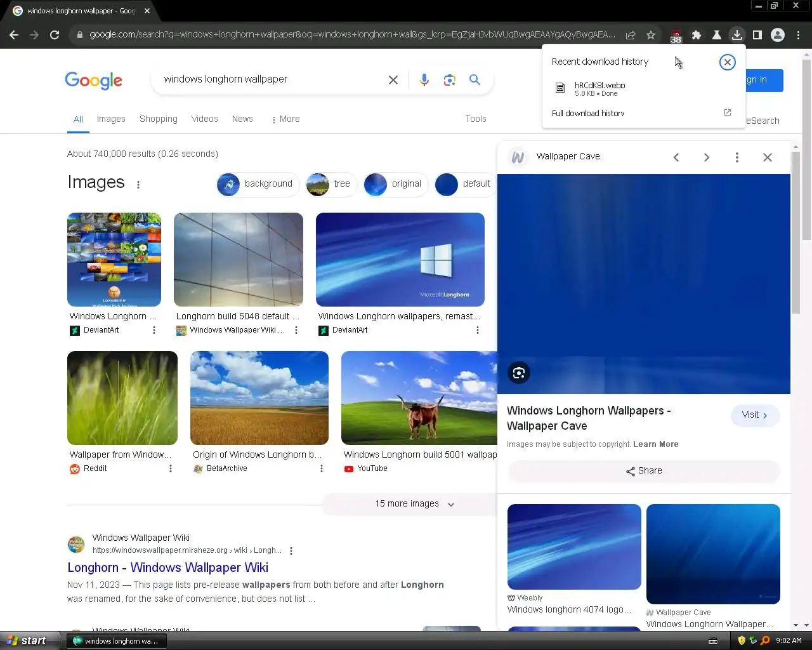Open the Learn More copyright link
The image size is (812, 650).
pyautogui.click(x=656, y=444)
